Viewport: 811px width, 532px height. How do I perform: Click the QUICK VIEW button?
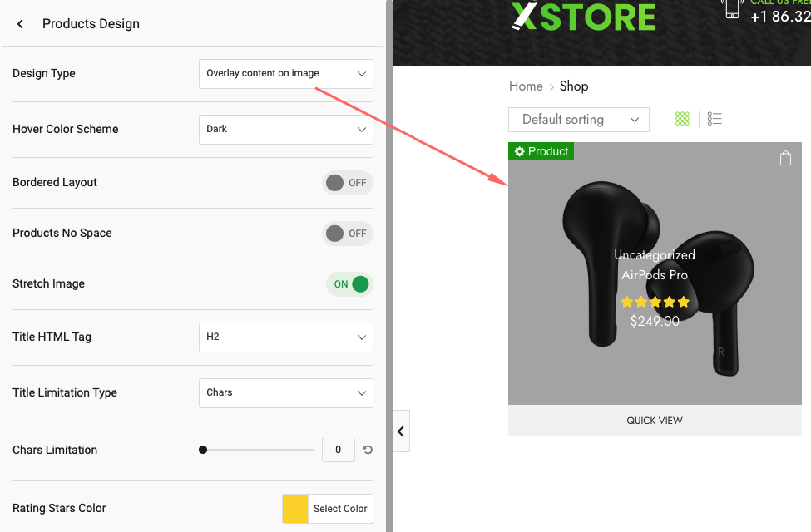tap(655, 421)
